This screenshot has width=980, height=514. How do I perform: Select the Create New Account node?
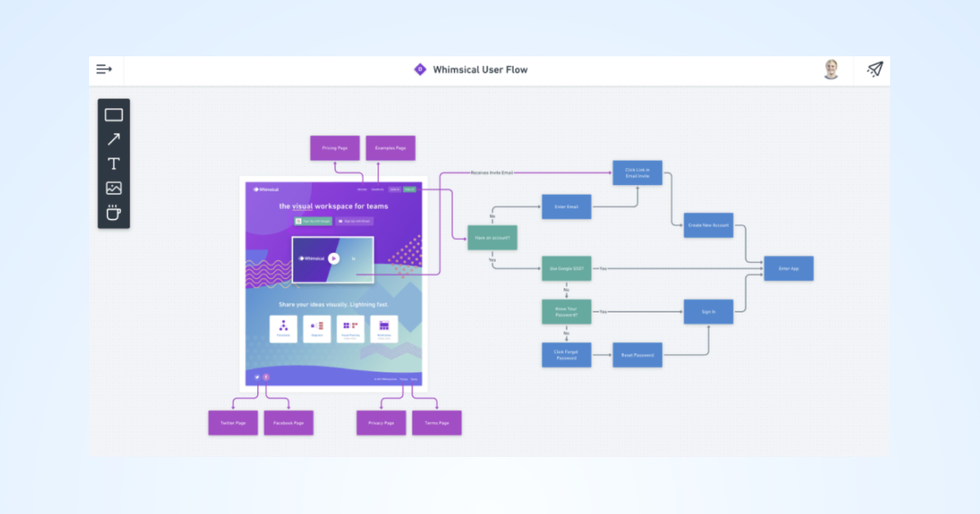click(708, 224)
